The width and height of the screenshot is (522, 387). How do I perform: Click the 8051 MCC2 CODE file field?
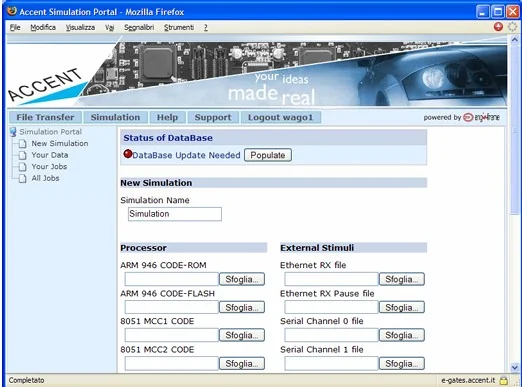pyautogui.click(x=172, y=363)
